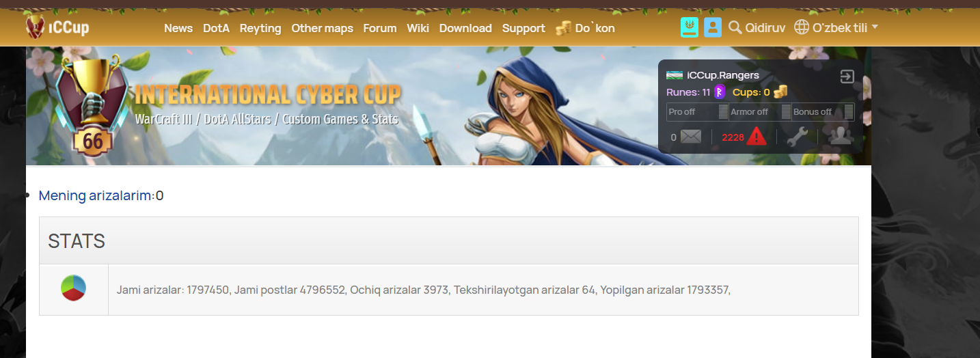This screenshot has width=980, height=358.
Task: Expand the O'zbek tili language dropdown
Action: [x=845, y=28]
